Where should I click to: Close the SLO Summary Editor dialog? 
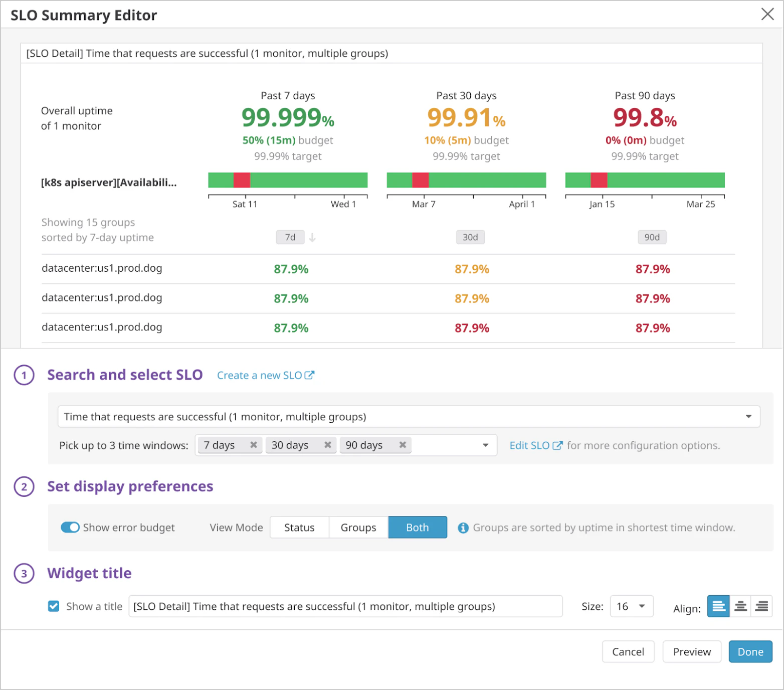(x=767, y=14)
